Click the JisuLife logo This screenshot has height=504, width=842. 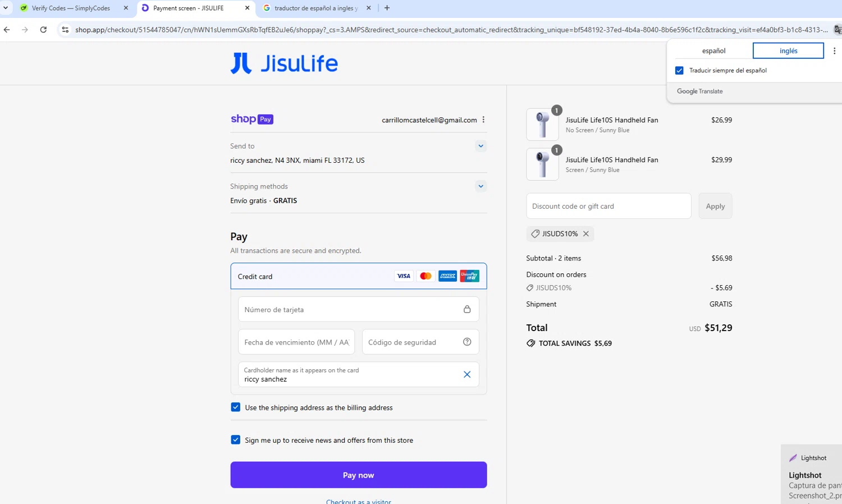click(284, 63)
